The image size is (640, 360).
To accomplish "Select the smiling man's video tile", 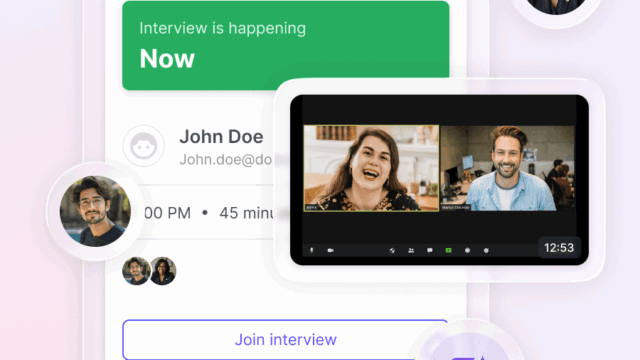I will [x=507, y=168].
